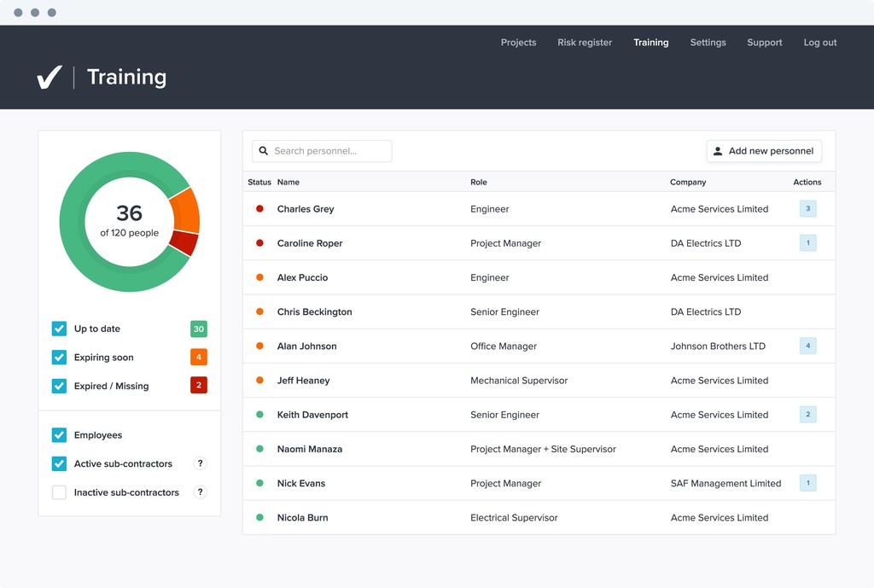The width and height of the screenshot is (874, 588).
Task: Open Keith Davenport's actions badge showing 2
Action: click(x=807, y=415)
